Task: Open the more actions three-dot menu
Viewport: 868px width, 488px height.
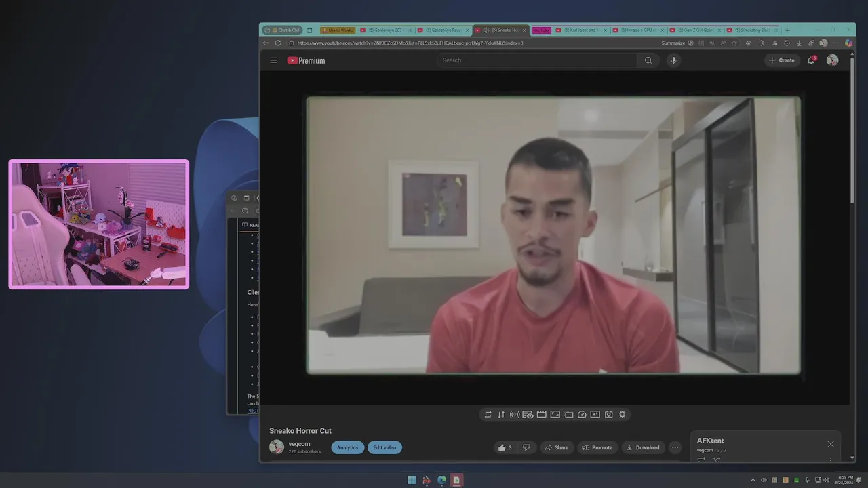Action: [675, 447]
